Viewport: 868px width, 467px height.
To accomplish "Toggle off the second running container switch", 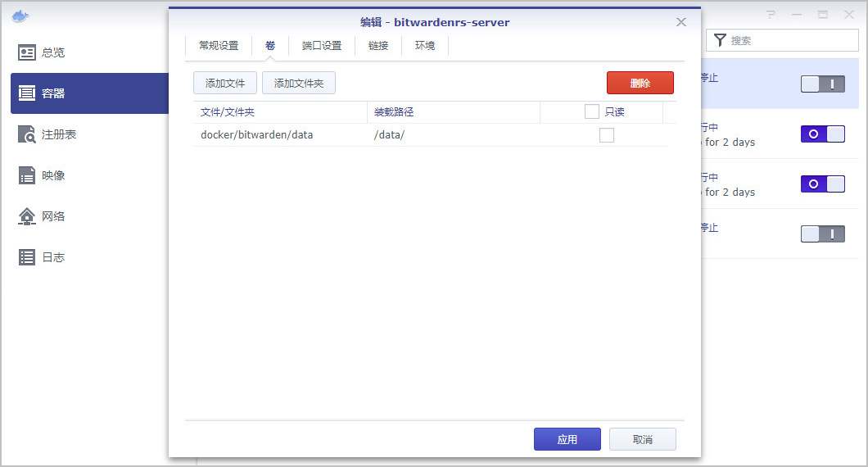I will pyautogui.click(x=823, y=184).
